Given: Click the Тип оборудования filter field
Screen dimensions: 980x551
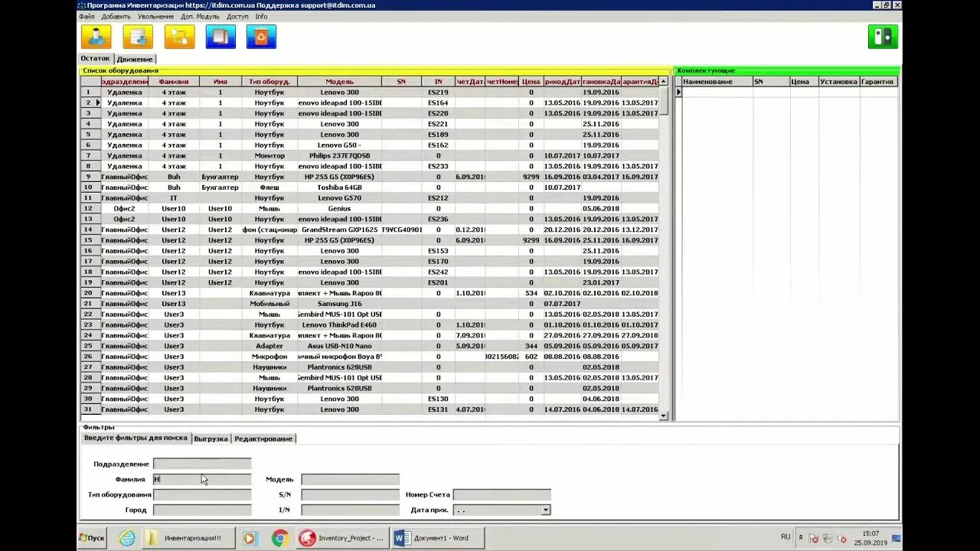Looking at the screenshot, I should 202,494.
